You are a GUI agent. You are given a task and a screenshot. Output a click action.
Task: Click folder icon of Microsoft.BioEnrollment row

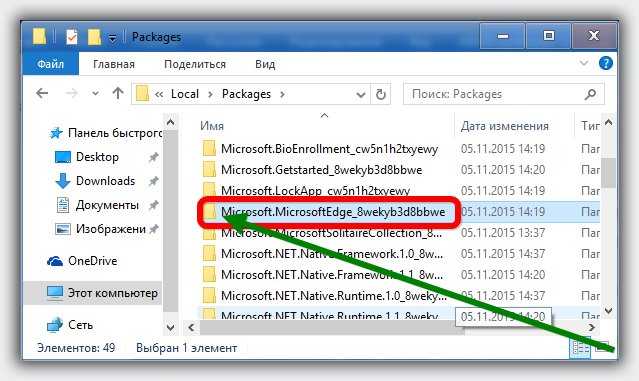209,149
